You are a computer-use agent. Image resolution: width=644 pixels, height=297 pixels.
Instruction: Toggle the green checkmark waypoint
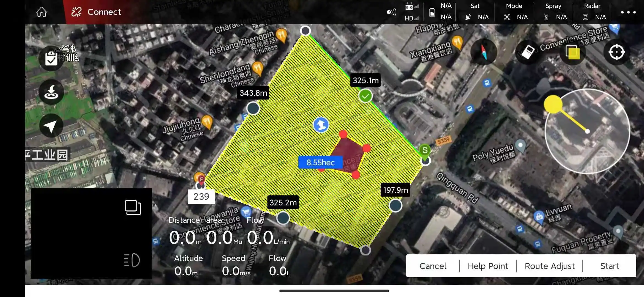click(x=365, y=96)
